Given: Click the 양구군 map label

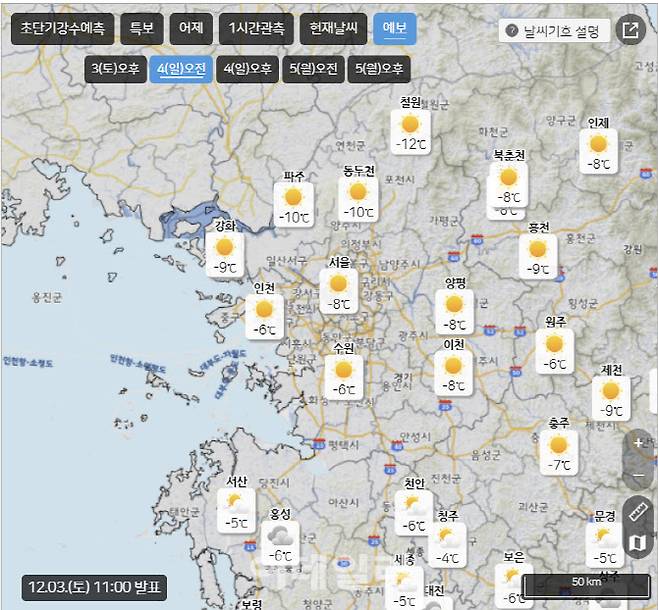Looking at the screenshot, I should (561, 121).
